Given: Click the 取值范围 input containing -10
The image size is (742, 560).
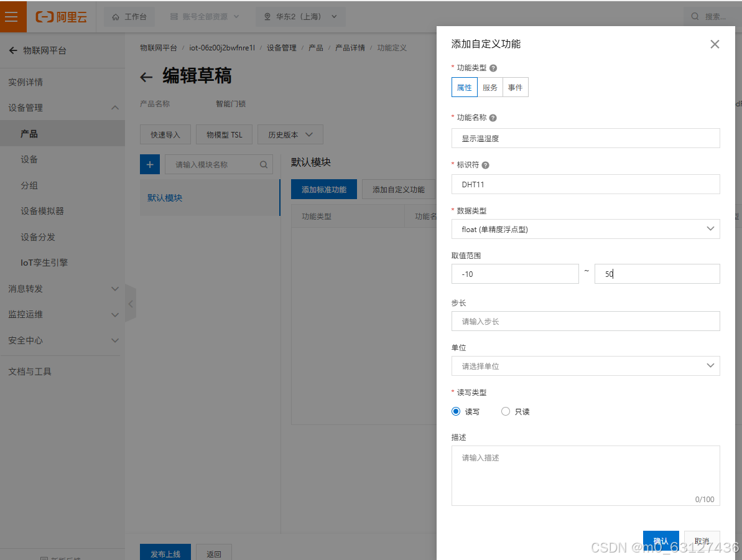Looking at the screenshot, I should 515,274.
